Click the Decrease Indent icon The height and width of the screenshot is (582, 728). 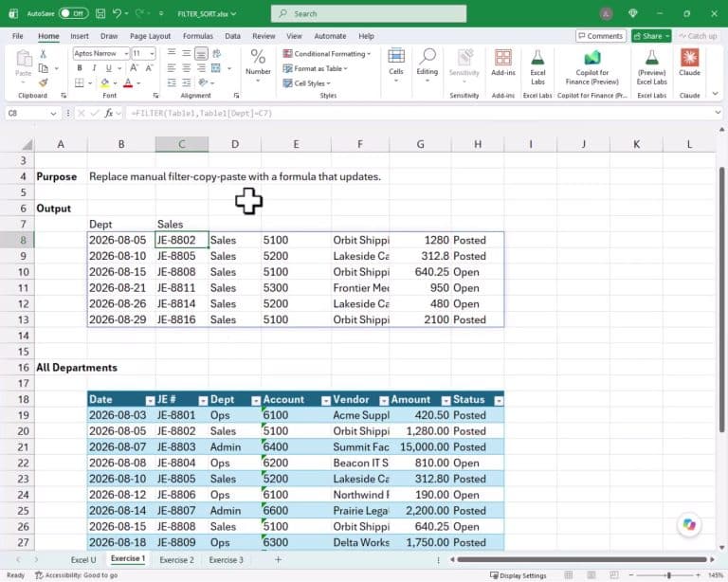[x=172, y=83]
